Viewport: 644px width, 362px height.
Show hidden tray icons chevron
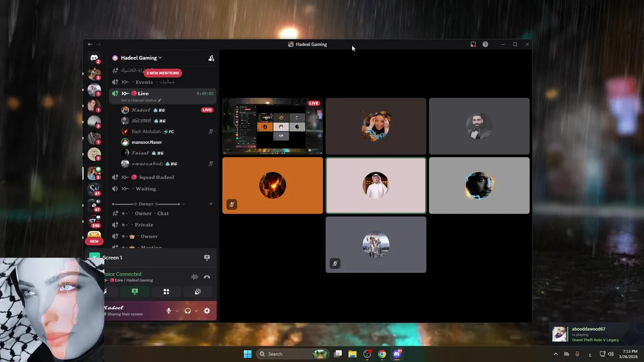(555, 354)
